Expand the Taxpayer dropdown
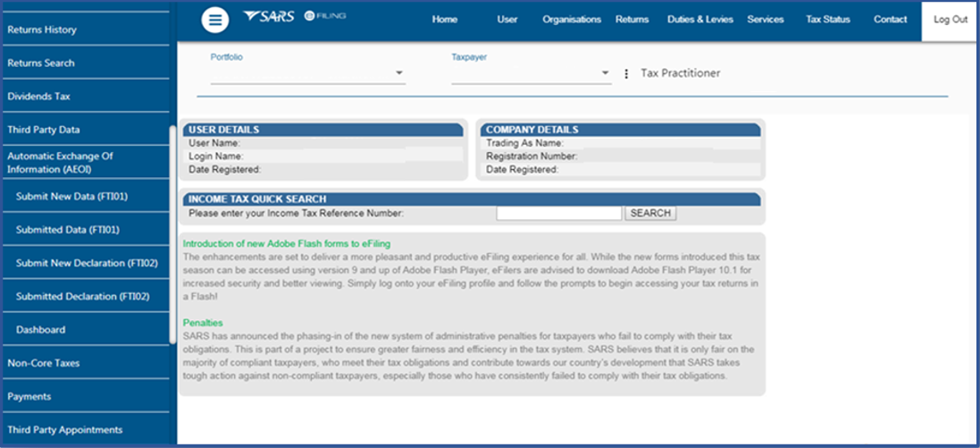980x448 pixels. pyautogui.click(x=604, y=73)
